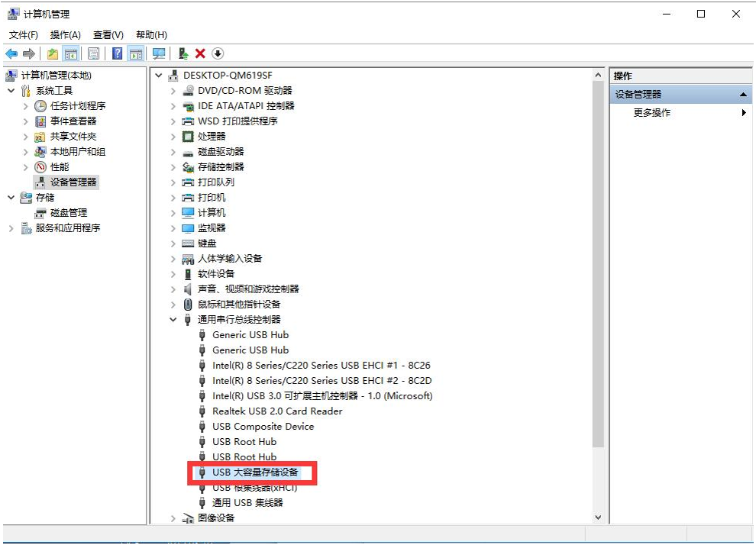
Task: Toggle the Show/Hide Action Pane button
Action: pos(136,53)
